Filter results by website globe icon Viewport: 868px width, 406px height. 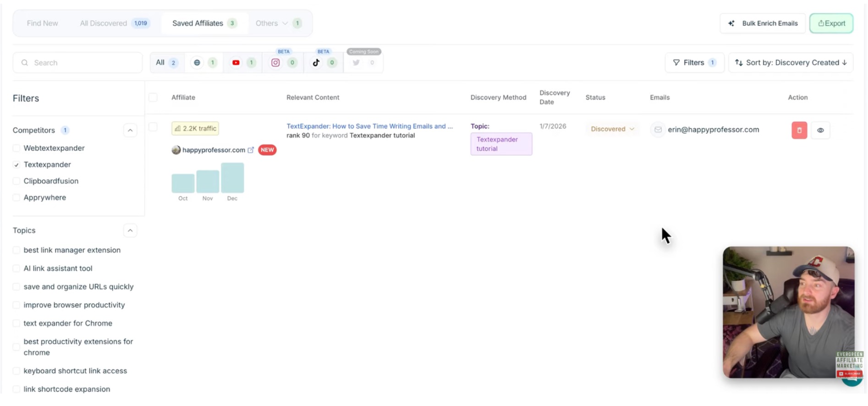pos(197,63)
